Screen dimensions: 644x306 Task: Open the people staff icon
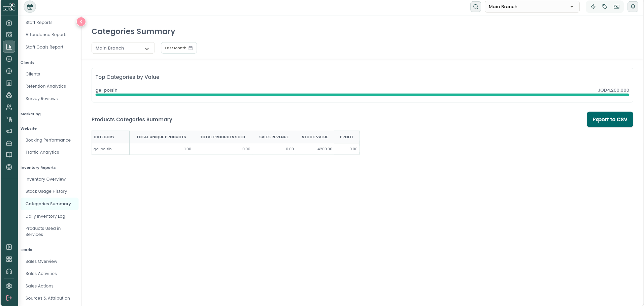pyautogui.click(x=9, y=107)
